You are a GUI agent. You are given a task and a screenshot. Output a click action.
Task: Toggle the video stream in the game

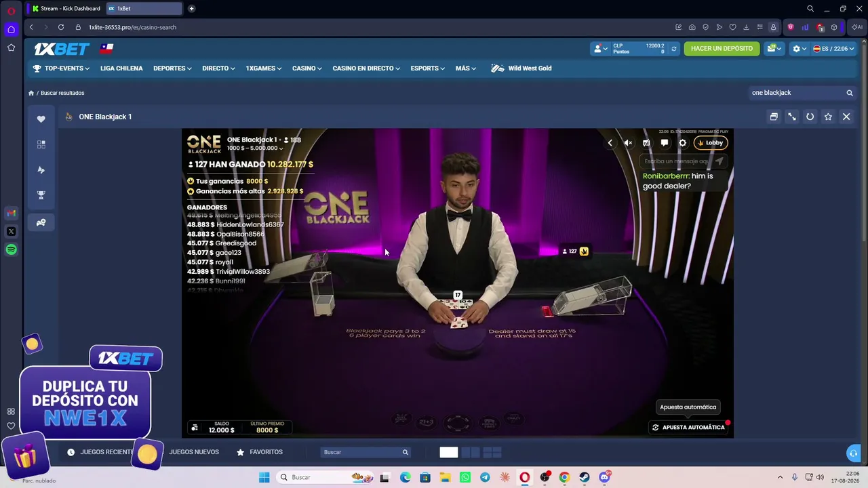[646, 143]
